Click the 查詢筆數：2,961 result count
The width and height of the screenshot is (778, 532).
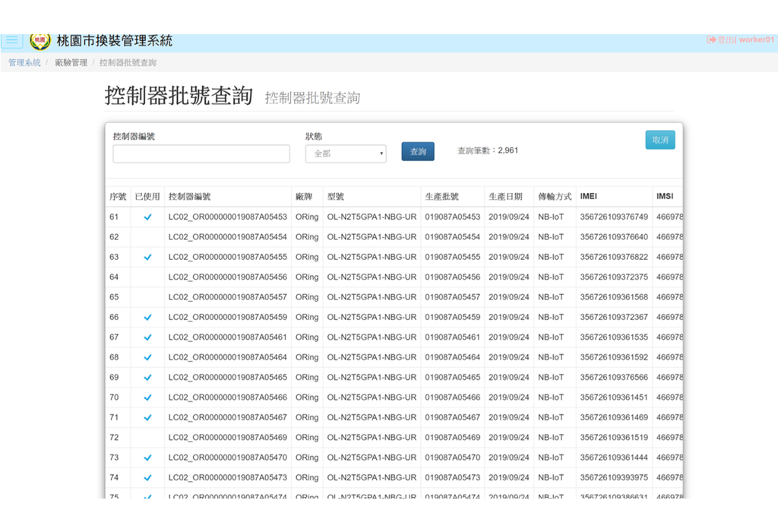pos(488,150)
